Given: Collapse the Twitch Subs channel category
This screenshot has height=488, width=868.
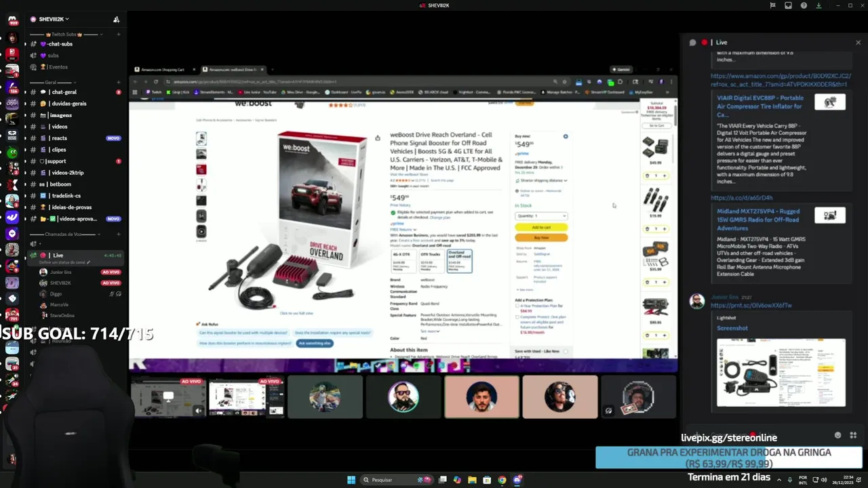Looking at the screenshot, I should point(66,34).
